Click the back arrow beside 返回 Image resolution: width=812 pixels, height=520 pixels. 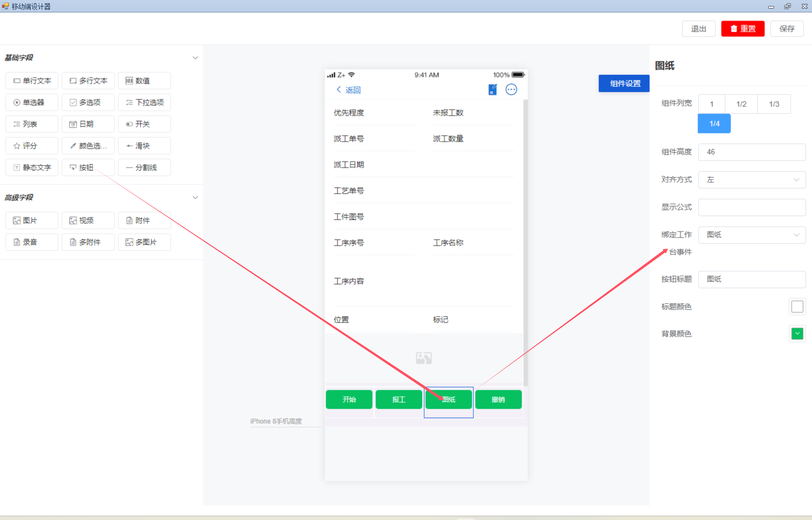(x=339, y=89)
